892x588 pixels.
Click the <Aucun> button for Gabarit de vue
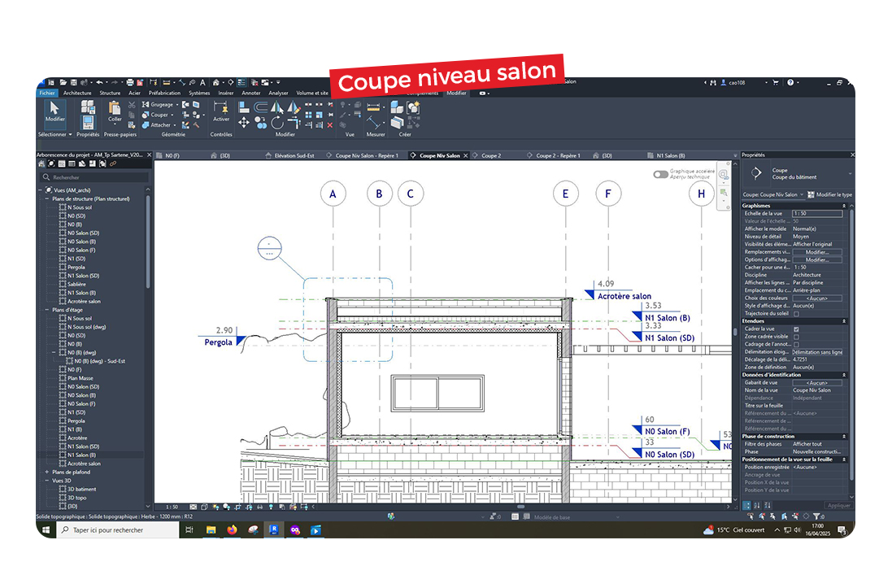(x=817, y=383)
